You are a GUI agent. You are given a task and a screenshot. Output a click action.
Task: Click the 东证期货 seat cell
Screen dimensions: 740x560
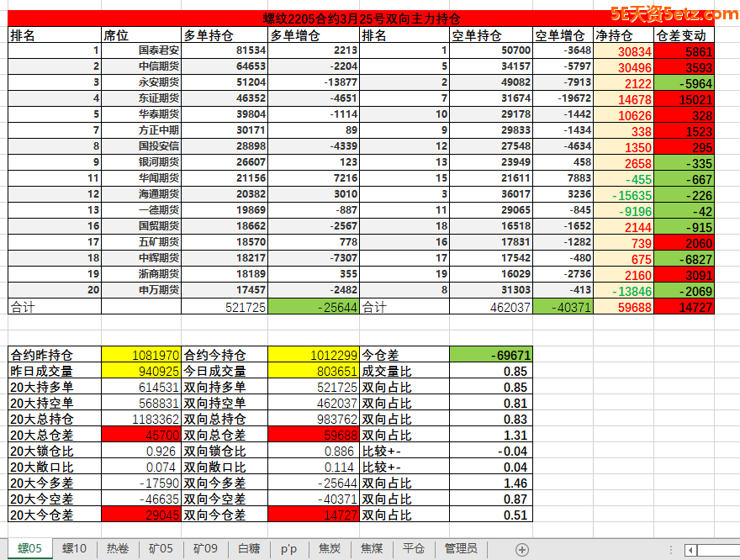[141, 98]
